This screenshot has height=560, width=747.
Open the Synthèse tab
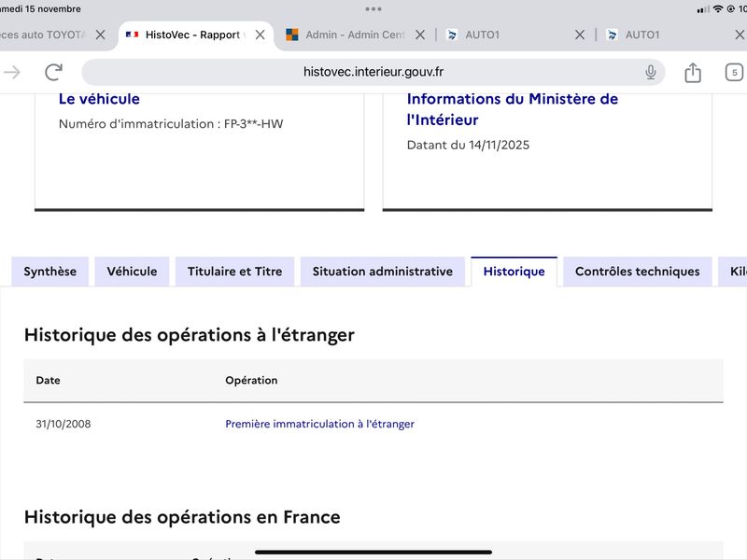(x=50, y=272)
